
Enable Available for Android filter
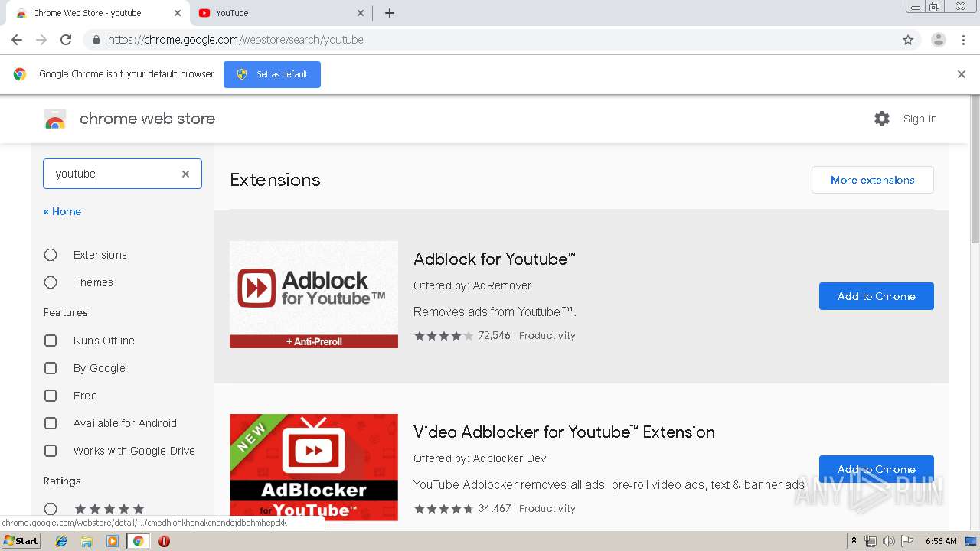coord(51,423)
